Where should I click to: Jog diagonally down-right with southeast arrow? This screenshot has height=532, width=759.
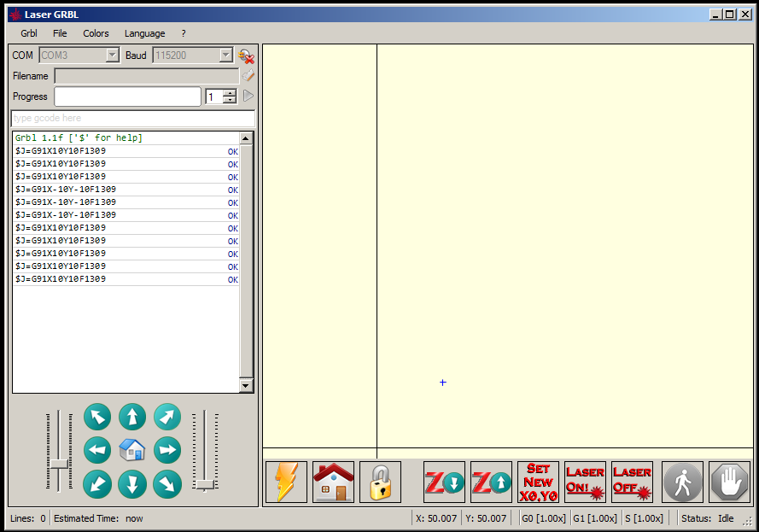[167, 484]
